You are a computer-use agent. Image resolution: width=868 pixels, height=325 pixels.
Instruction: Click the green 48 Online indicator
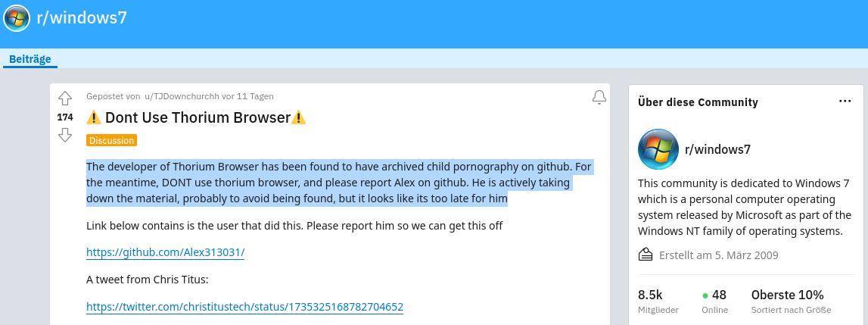[714, 302]
